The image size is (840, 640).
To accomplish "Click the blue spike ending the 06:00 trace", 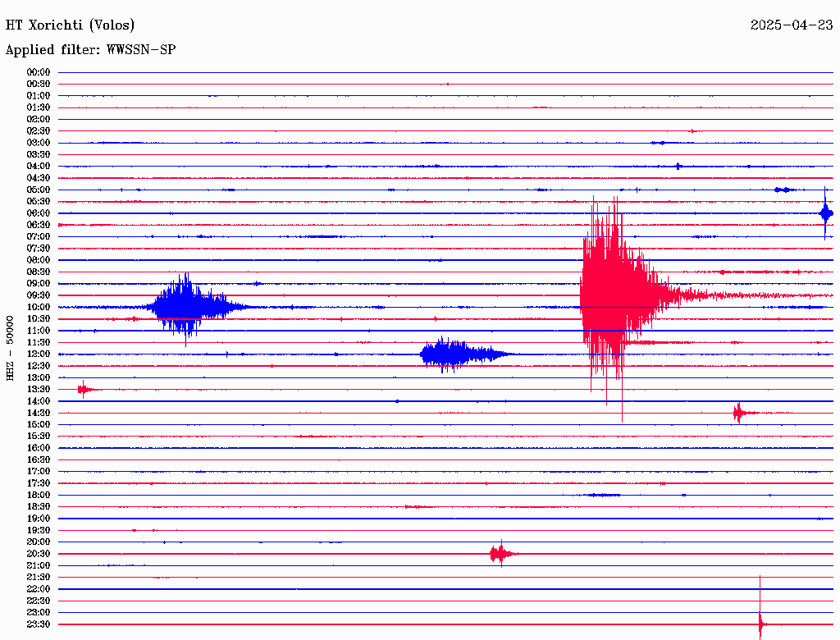I will (825, 213).
